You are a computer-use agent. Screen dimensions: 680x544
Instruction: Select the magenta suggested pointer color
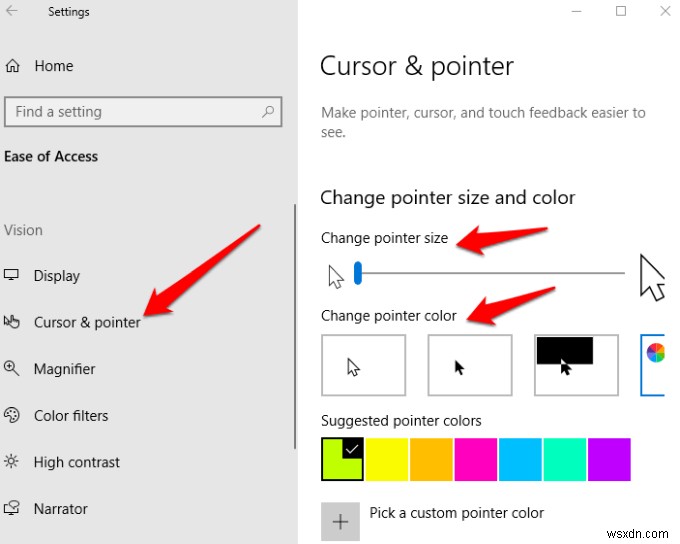pos(476,459)
